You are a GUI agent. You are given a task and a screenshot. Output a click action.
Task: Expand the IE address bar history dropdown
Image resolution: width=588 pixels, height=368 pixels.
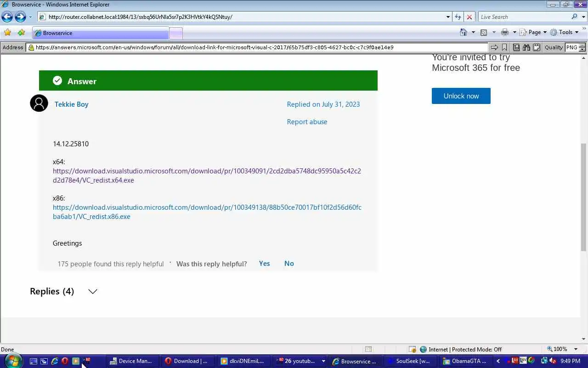pos(448,17)
